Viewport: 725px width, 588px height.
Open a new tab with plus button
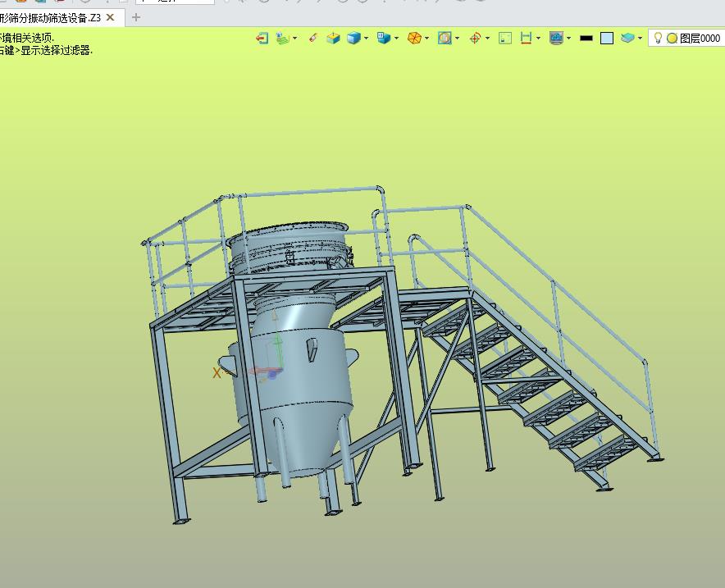coord(136,17)
